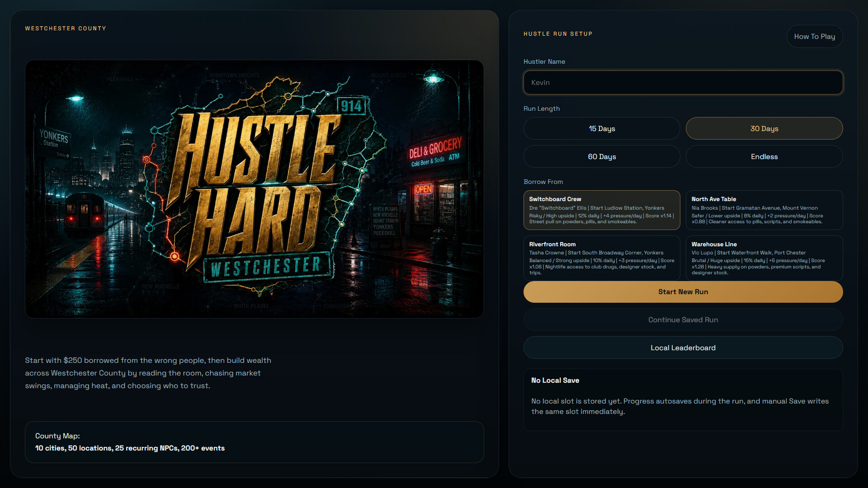Click the Hustle Run Setup heading
868x488 pixels.
558,34
